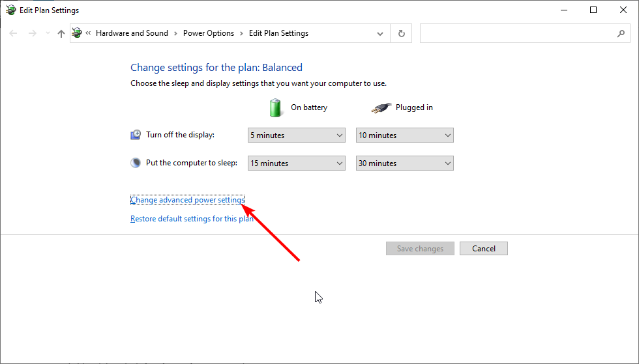This screenshot has height=364, width=639.
Task: Click the plan heading 'Change settings for the plan: Balanced'
Action: coord(216,68)
